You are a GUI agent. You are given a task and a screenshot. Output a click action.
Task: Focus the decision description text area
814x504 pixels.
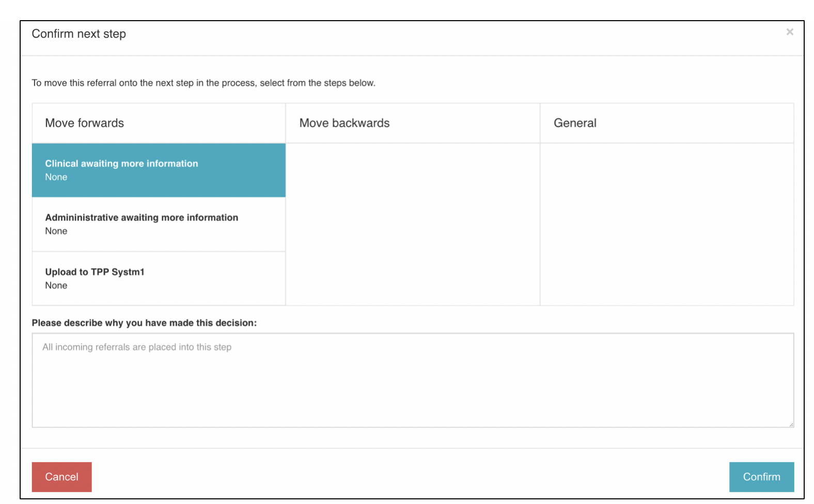coord(412,387)
